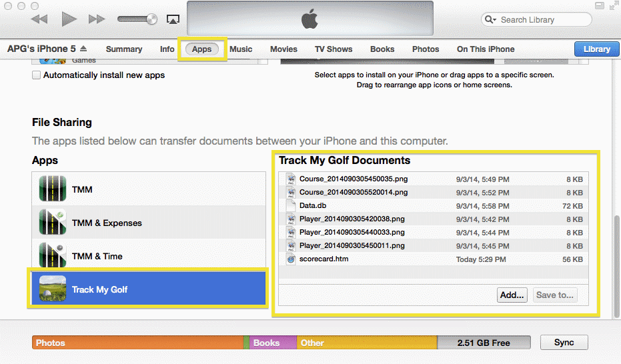Switch to the Movies tab
Image resolution: width=621 pixels, height=364 pixels.
pyautogui.click(x=283, y=49)
